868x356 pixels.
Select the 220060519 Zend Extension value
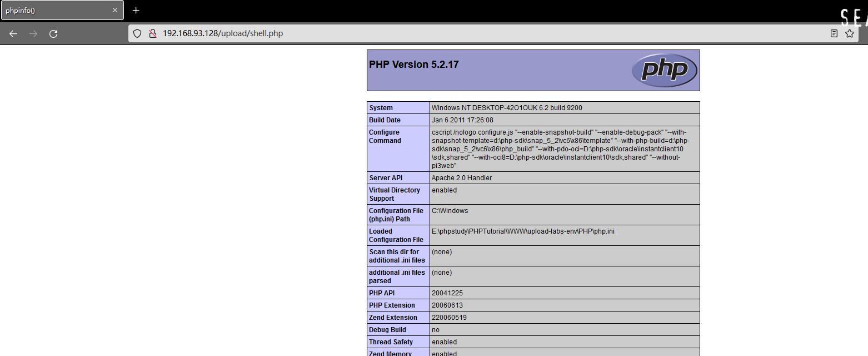pyautogui.click(x=449, y=317)
